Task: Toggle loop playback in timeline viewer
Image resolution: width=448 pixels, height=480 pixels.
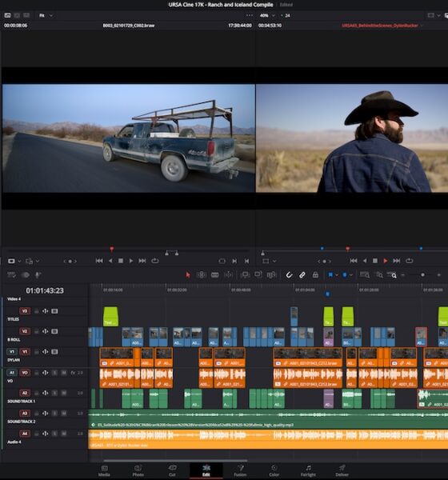Action: [x=409, y=261]
